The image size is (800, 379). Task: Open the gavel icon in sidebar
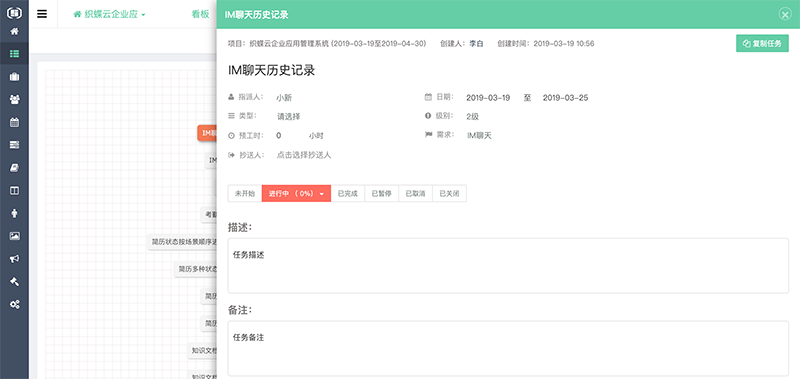click(14, 282)
